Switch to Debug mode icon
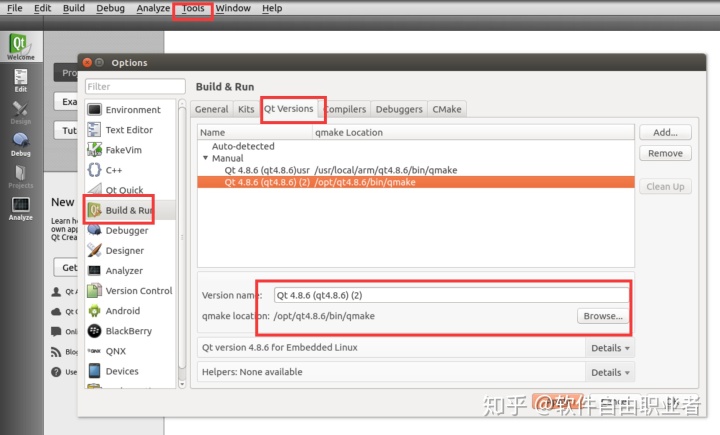 [21, 144]
